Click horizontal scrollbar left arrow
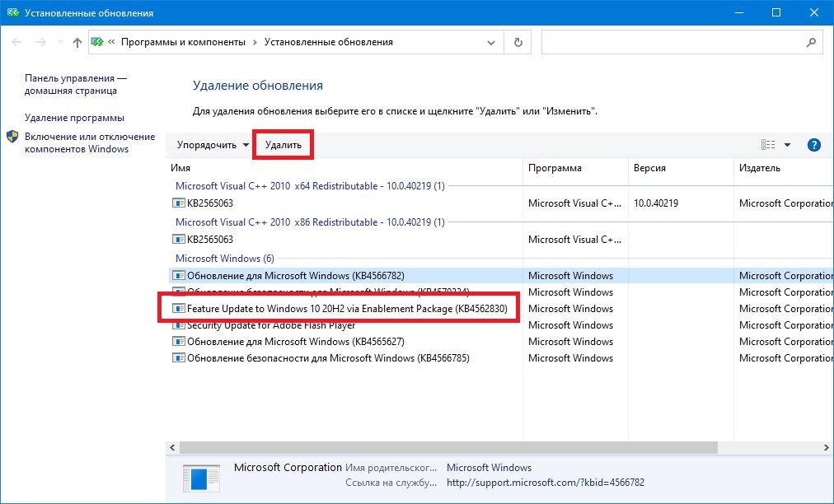The height and width of the screenshot is (504, 834). (x=171, y=448)
